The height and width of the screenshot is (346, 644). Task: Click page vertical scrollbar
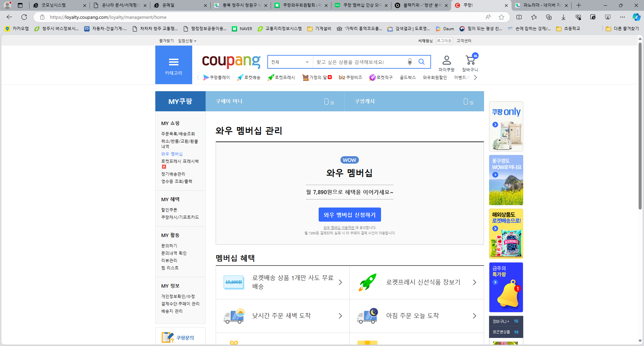pos(640,126)
